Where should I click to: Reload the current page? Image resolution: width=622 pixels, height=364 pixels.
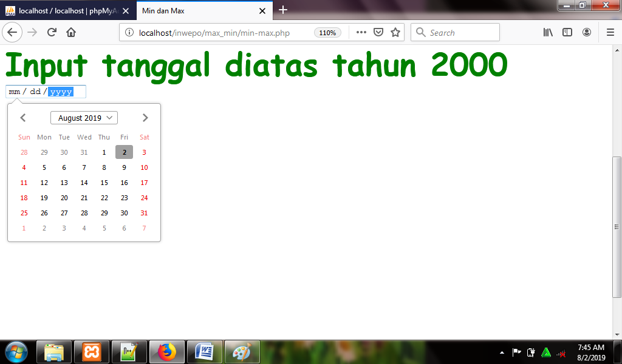point(51,32)
